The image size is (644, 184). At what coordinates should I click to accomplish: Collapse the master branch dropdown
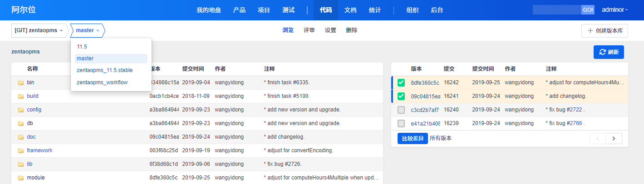point(88,30)
